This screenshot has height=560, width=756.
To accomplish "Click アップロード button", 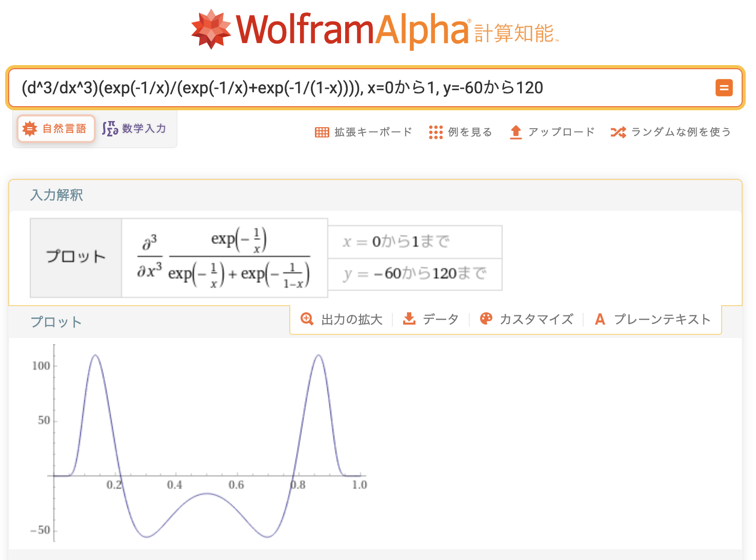I will pyautogui.click(x=552, y=132).
